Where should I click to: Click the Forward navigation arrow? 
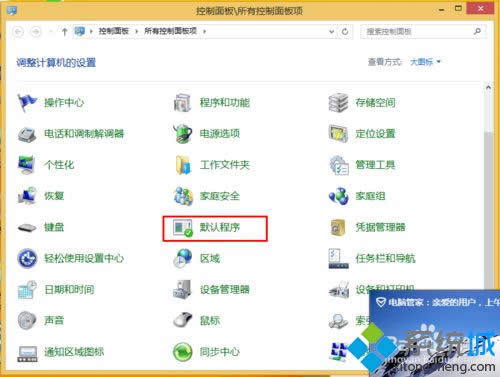pos(36,32)
